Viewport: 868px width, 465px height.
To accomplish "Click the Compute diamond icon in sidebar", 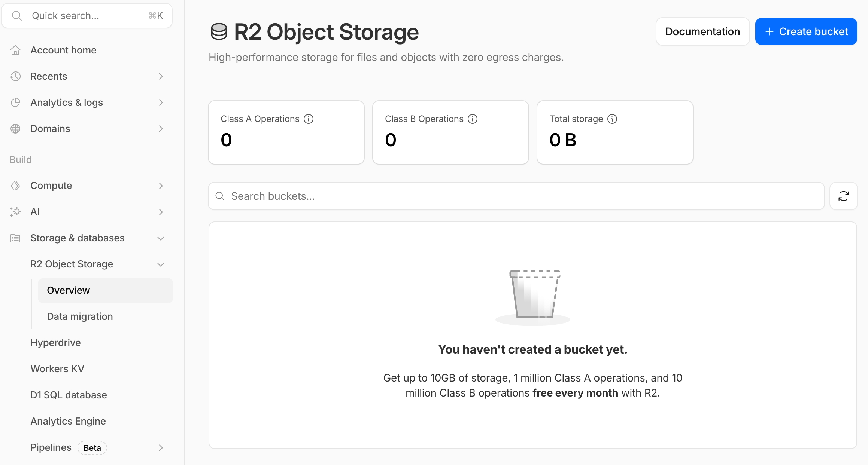I will coord(15,186).
